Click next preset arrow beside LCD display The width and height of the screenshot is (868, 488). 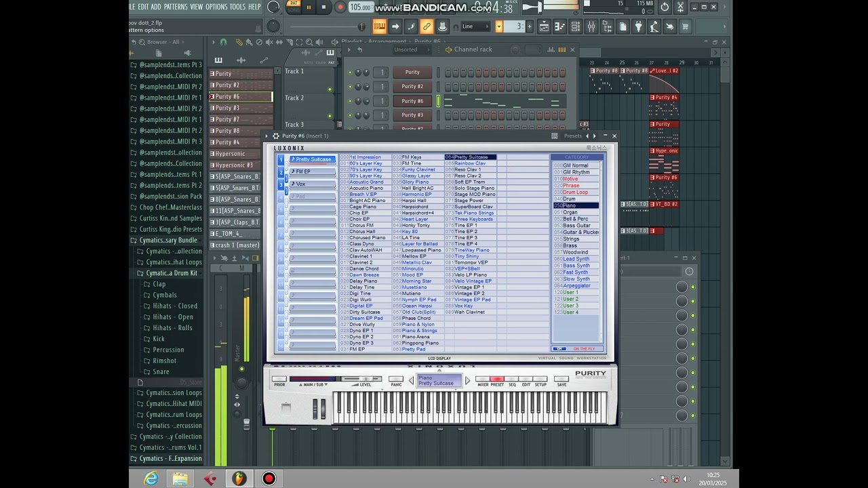[x=467, y=381]
